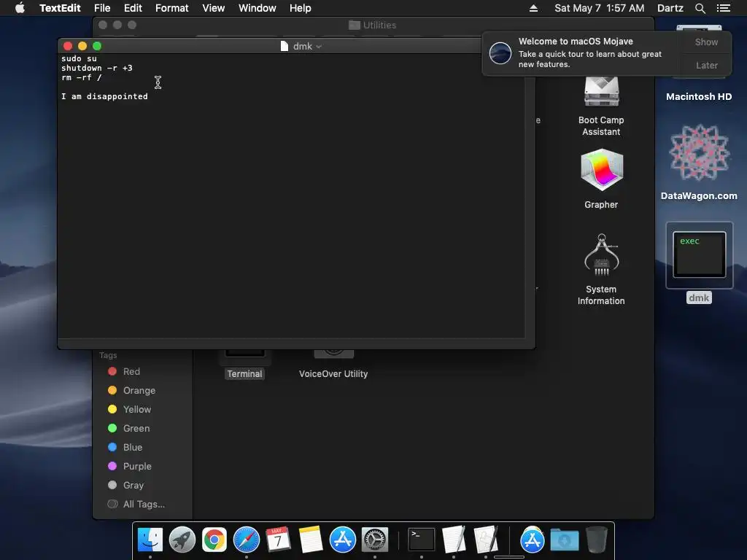Open Notification Center list icon
747x560 pixels.
[723, 8]
